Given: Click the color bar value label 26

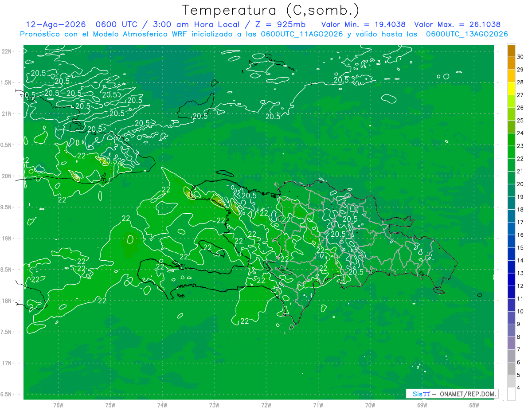Looking at the screenshot, I should (520, 108).
